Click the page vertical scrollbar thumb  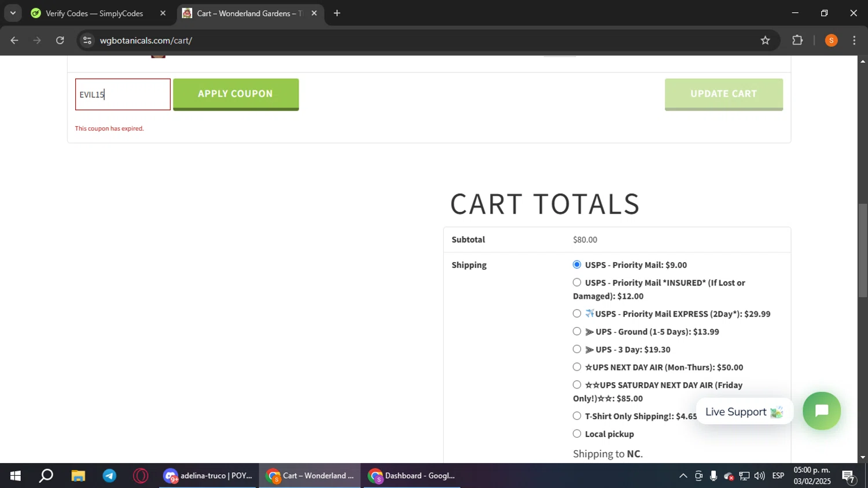pos(863,250)
